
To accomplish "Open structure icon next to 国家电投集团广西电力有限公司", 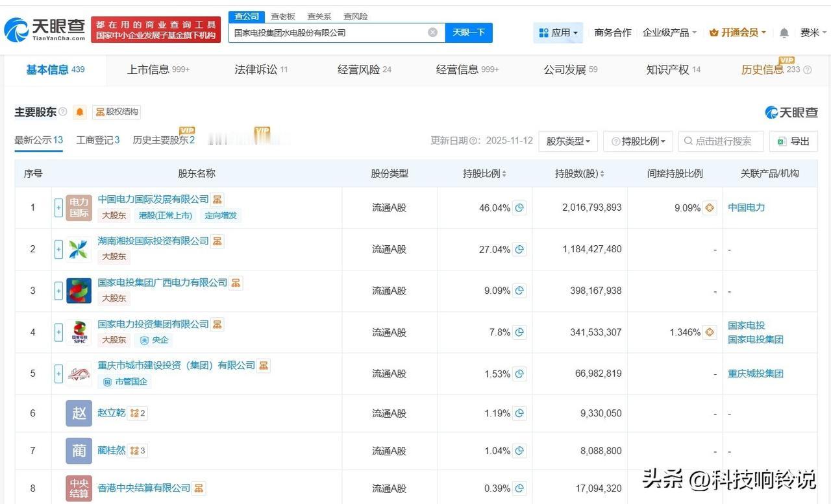I will (236, 282).
